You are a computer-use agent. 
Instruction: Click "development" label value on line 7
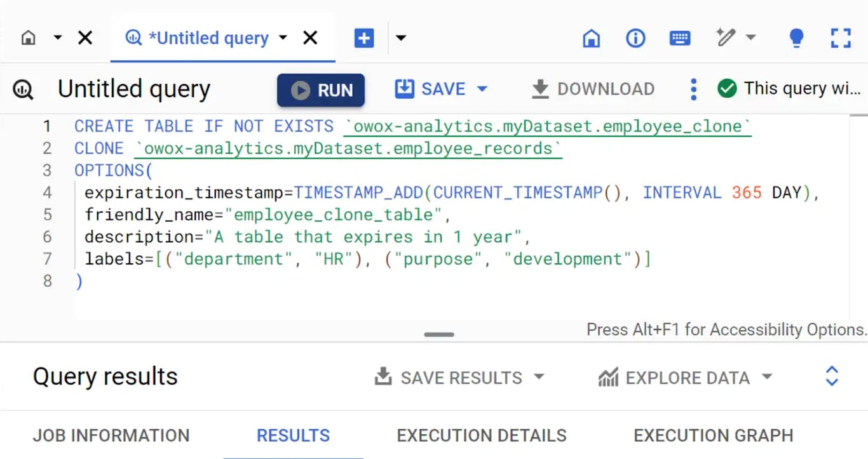[x=567, y=259]
